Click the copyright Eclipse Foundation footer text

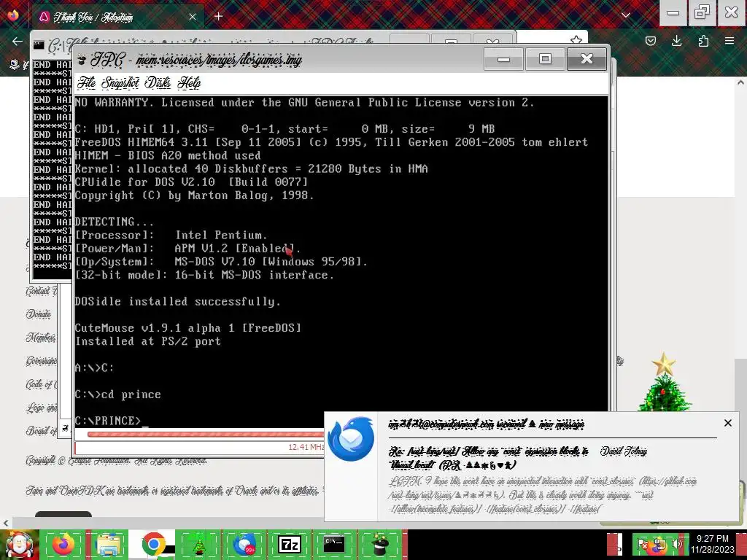point(117,461)
